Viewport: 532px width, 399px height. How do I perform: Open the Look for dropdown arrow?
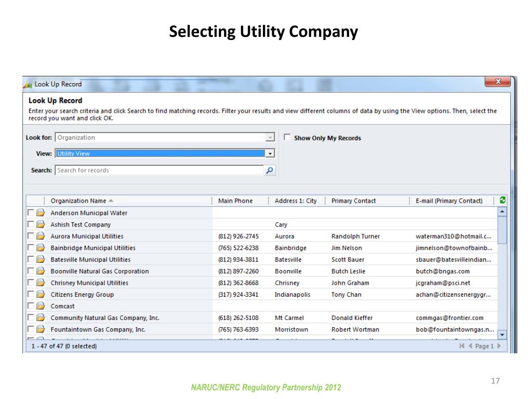pos(270,137)
